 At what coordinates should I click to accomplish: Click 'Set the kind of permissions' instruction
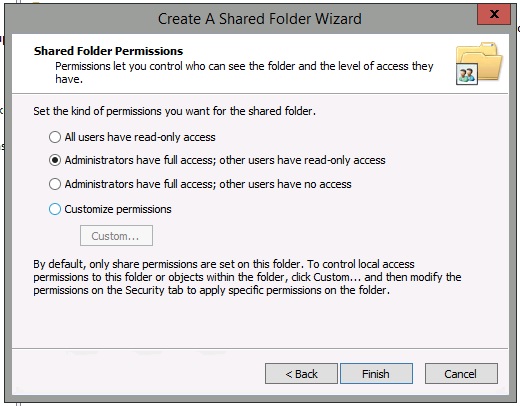pos(174,111)
